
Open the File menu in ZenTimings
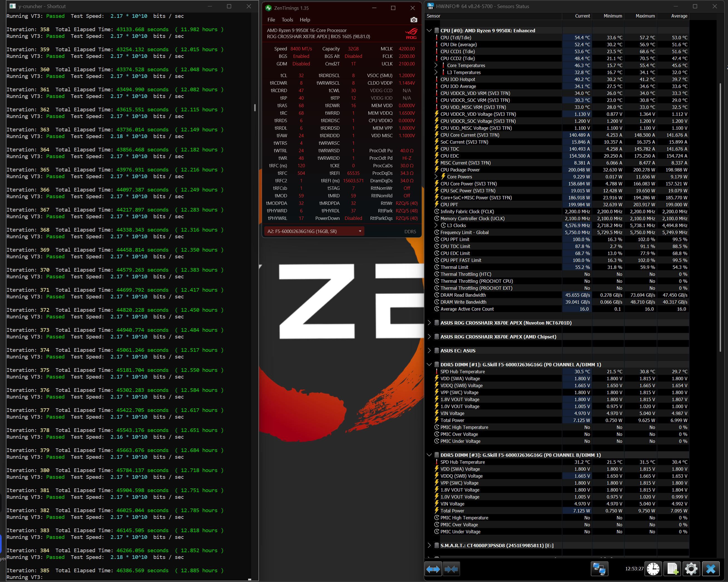tap(271, 20)
